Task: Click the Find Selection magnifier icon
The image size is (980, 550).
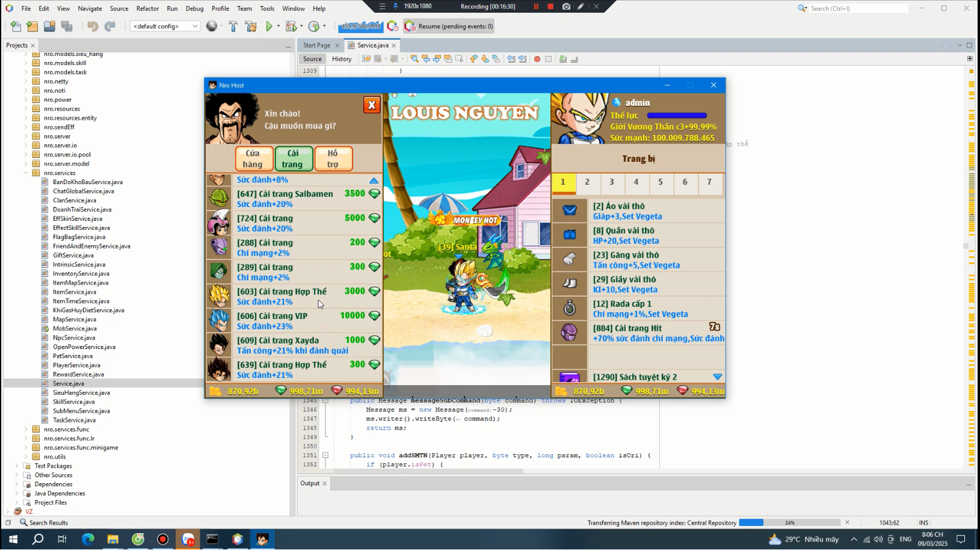Action: tap(414, 59)
